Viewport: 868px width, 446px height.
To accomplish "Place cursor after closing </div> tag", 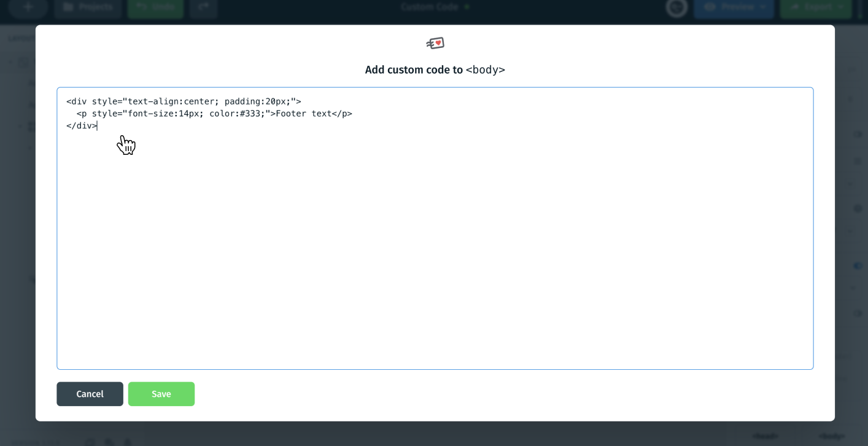I will pyautogui.click(x=98, y=126).
